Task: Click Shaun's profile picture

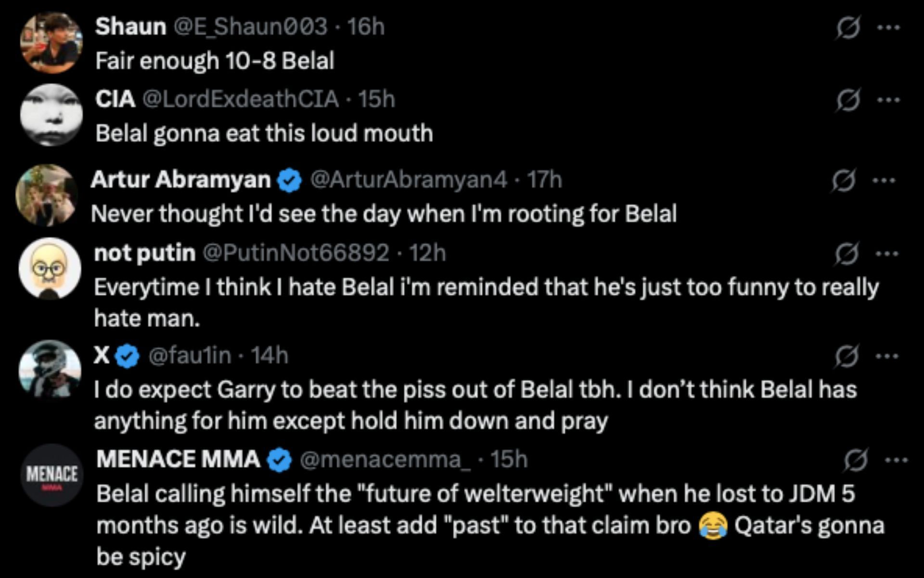Action: coord(51,43)
